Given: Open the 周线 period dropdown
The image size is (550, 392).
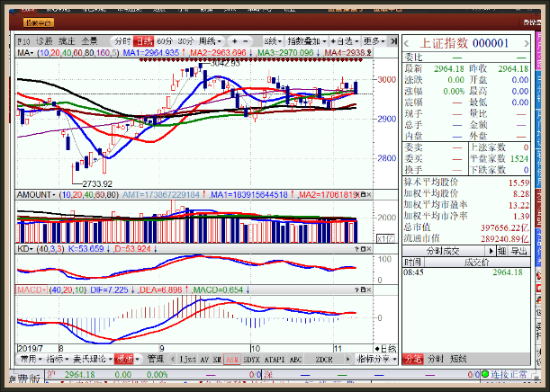Looking at the screenshot, I should (210, 41).
